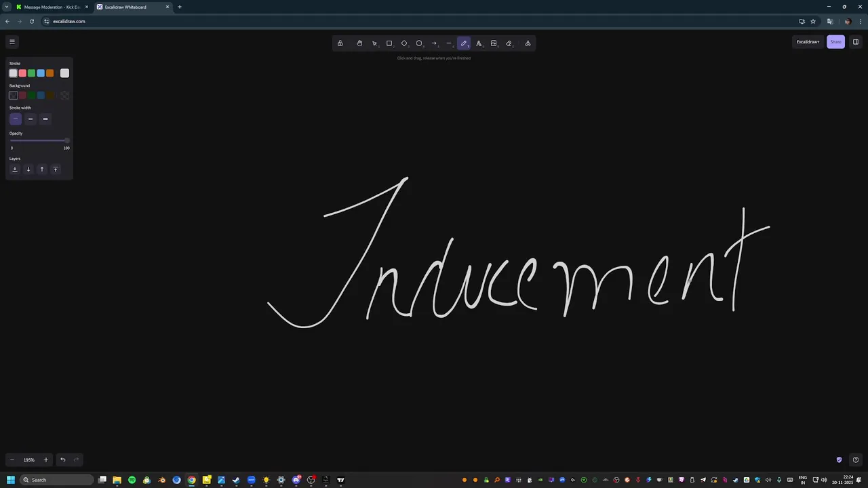Viewport: 868px width, 488px height.
Task: Choose white stroke color swatch
Action: pyautogui.click(x=13, y=73)
